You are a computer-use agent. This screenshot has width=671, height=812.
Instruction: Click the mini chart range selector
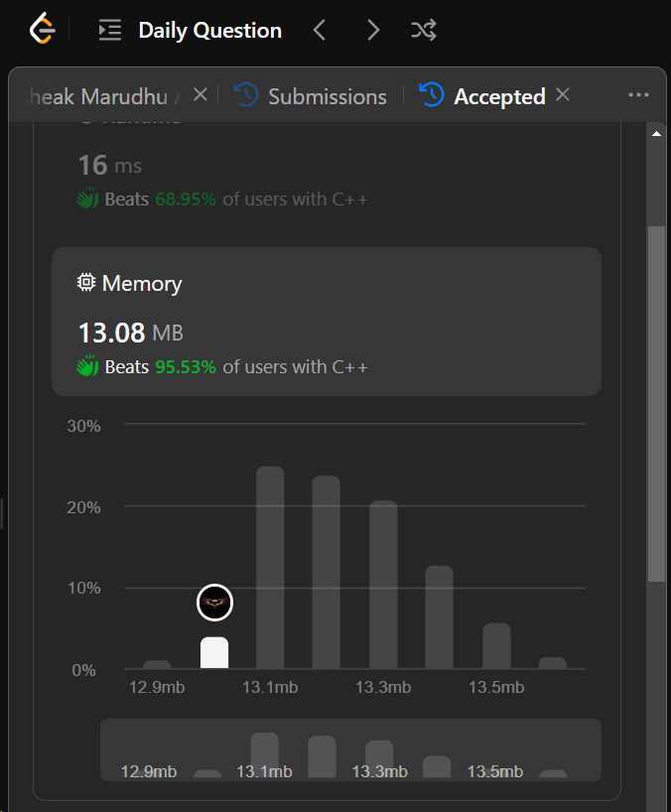click(350, 749)
